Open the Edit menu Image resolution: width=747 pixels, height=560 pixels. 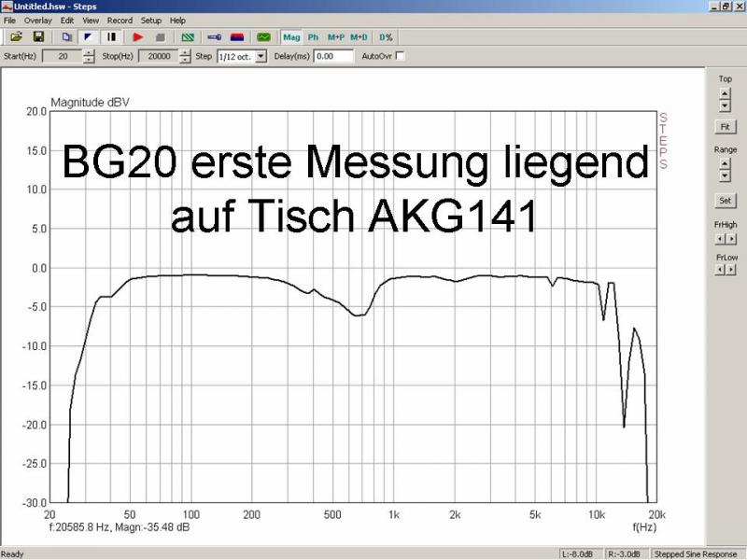pyautogui.click(x=67, y=21)
